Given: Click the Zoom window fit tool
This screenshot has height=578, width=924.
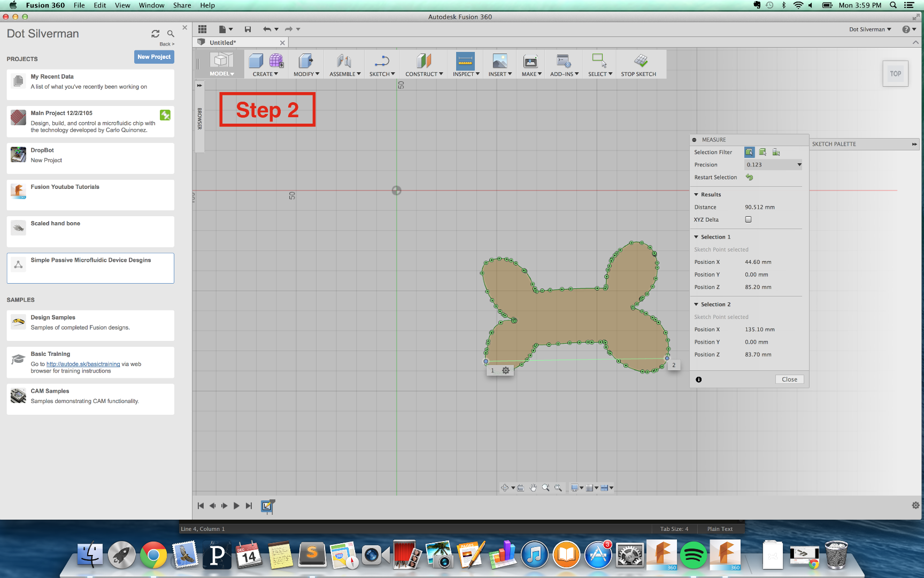Looking at the screenshot, I should coord(558,488).
